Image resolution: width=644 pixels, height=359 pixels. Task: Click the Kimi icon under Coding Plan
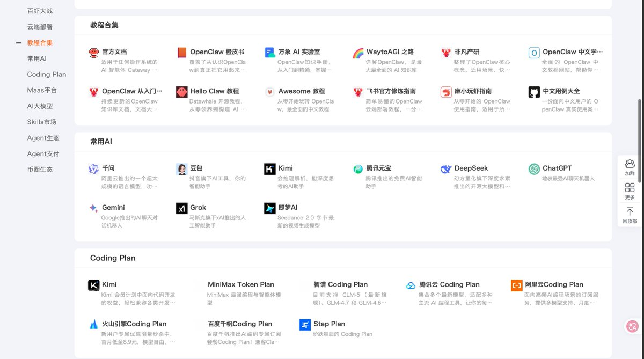94,285
